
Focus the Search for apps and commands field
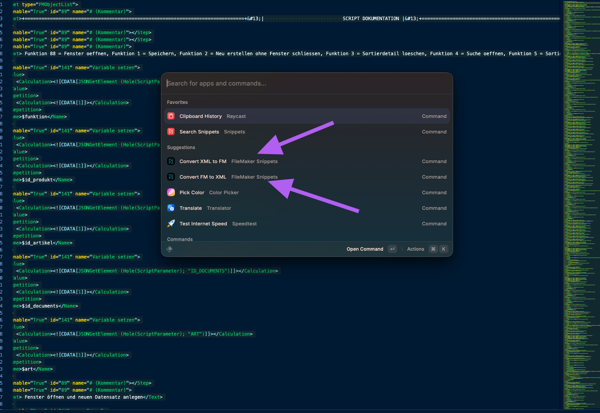300,84
